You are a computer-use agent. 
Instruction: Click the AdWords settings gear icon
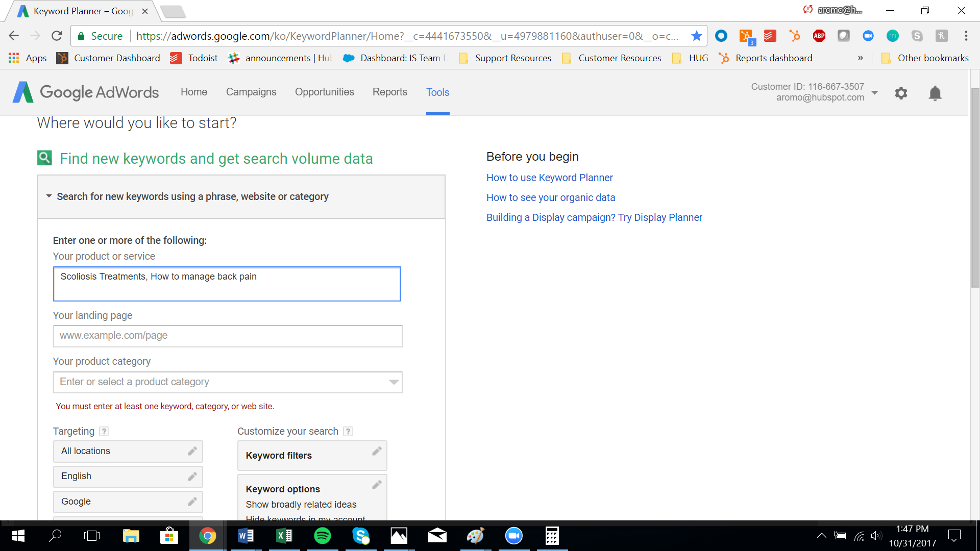(x=900, y=93)
